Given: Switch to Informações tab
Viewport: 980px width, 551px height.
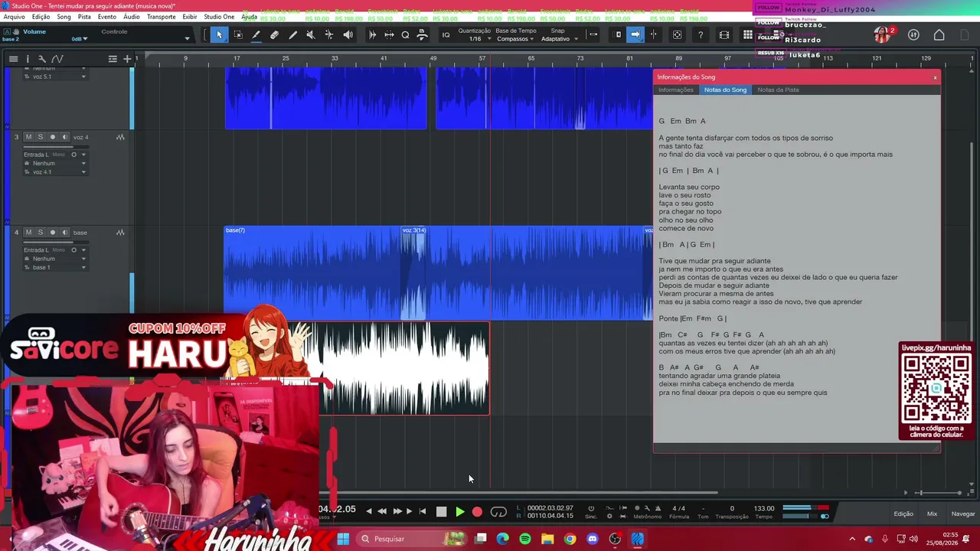Looking at the screenshot, I should tap(676, 90).
